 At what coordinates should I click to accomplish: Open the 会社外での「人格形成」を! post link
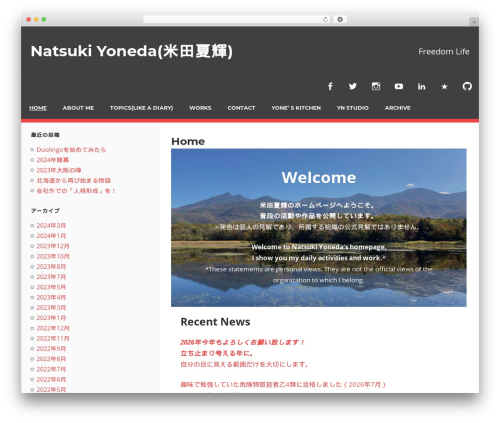pyautogui.click(x=76, y=191)
